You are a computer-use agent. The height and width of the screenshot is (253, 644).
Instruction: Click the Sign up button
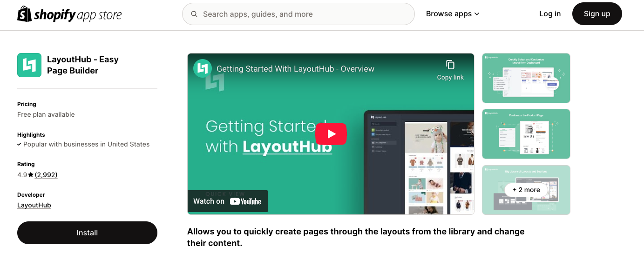(x=597, y=14)
